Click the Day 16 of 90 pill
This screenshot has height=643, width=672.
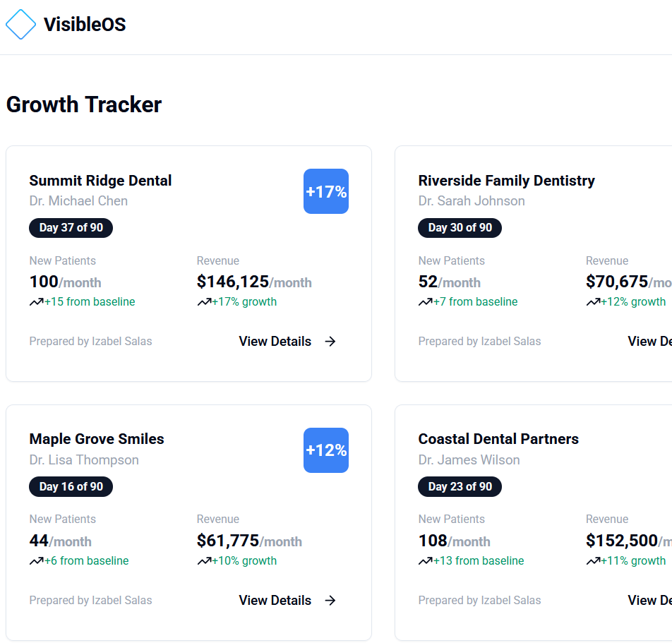click(x=71, y=487)
